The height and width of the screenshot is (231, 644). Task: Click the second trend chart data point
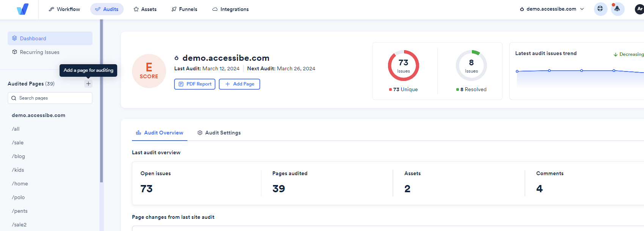coord(549,70)
